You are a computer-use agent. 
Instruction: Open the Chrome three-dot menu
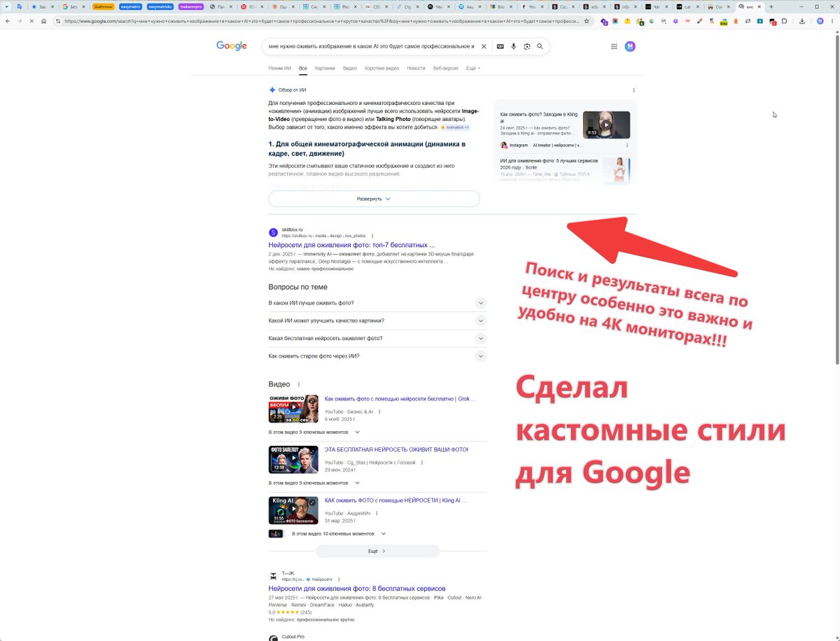(833, 21)
